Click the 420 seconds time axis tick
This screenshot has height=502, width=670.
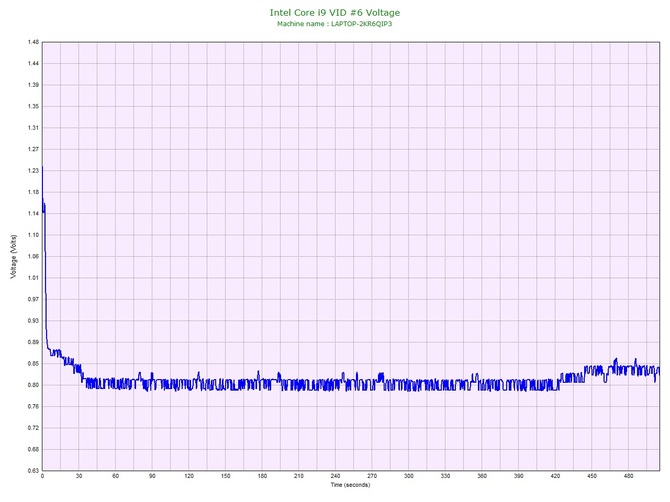(555, 476)
